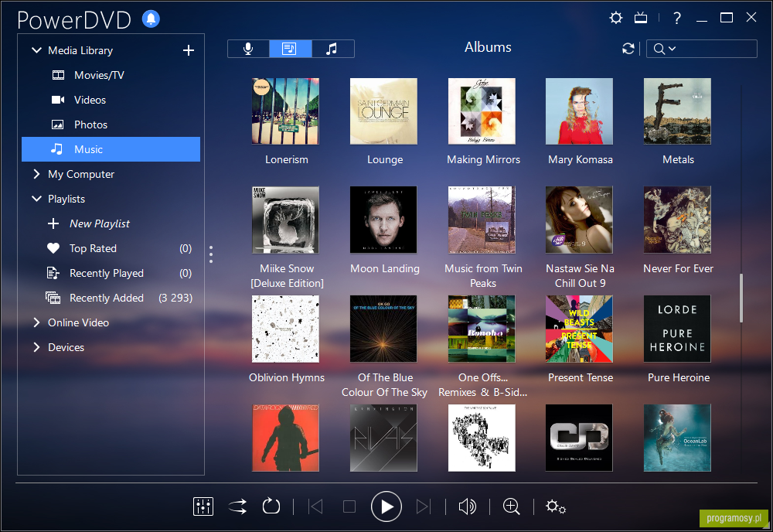Image resolution: width=773 pixels, height=532 pixels.
Task: Select Music in Media Library
Action: pyautogui.click(x=111, y=149)
